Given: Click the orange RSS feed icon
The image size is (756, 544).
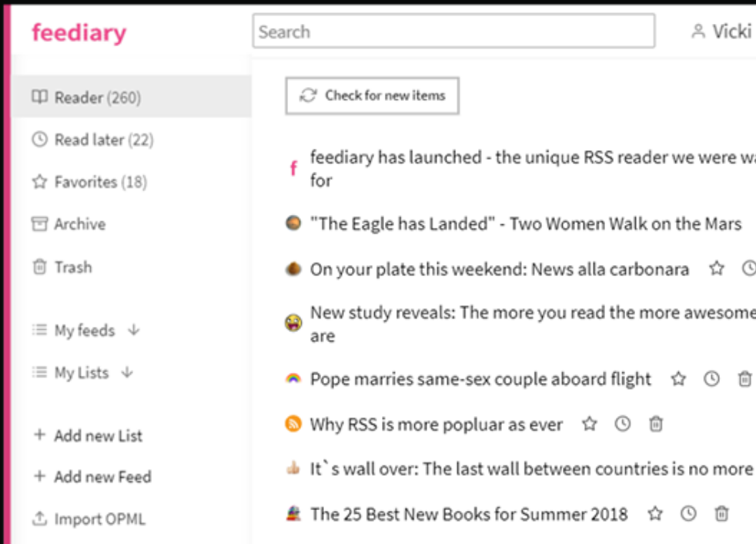Looking at the screenshot, I should (293, 424).
